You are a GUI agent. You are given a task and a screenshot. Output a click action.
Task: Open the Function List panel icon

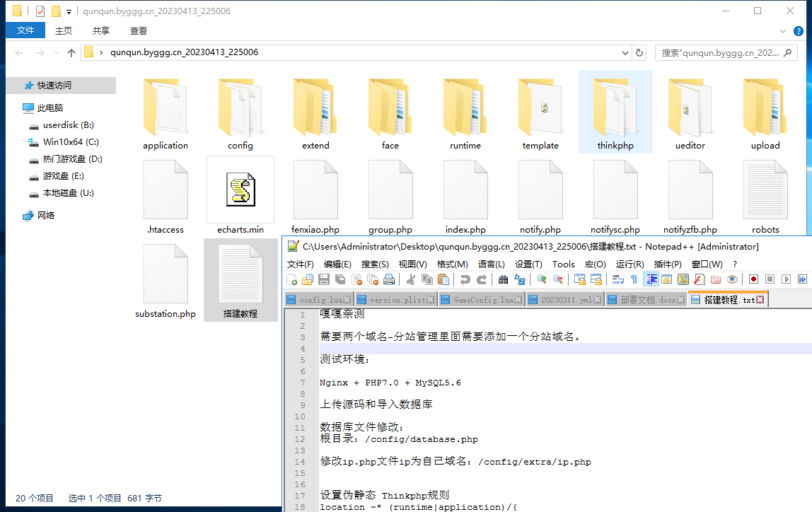(699, 279)
